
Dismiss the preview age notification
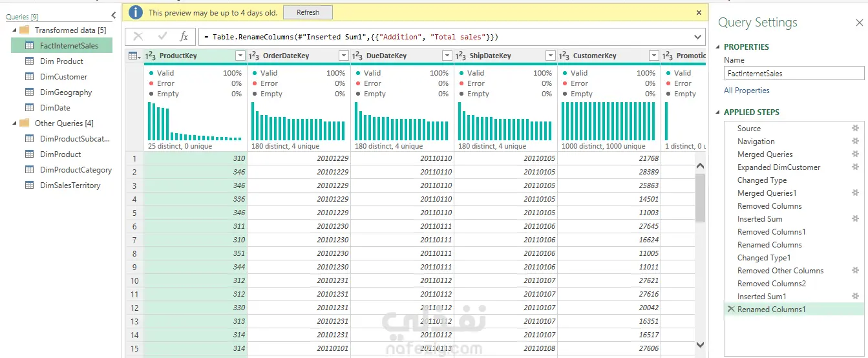(699, 12)
